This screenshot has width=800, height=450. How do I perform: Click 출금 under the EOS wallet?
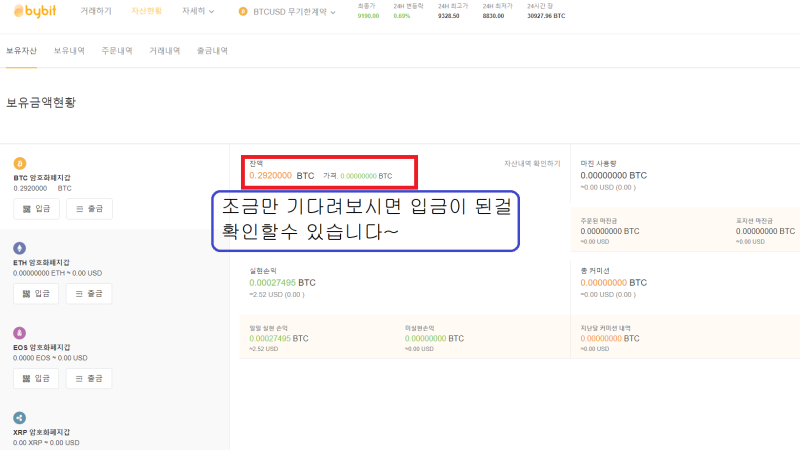click(x=89, y=378)
